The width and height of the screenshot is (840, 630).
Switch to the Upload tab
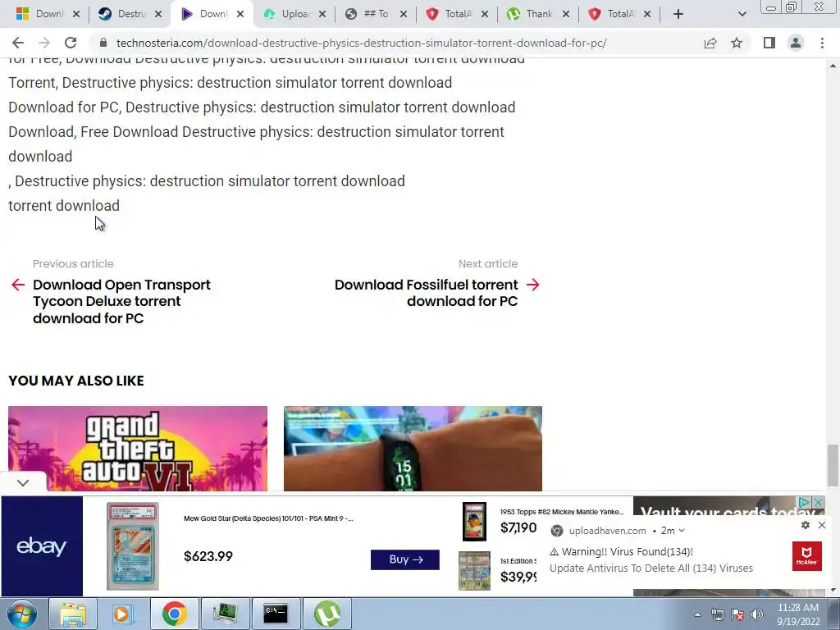290,14
